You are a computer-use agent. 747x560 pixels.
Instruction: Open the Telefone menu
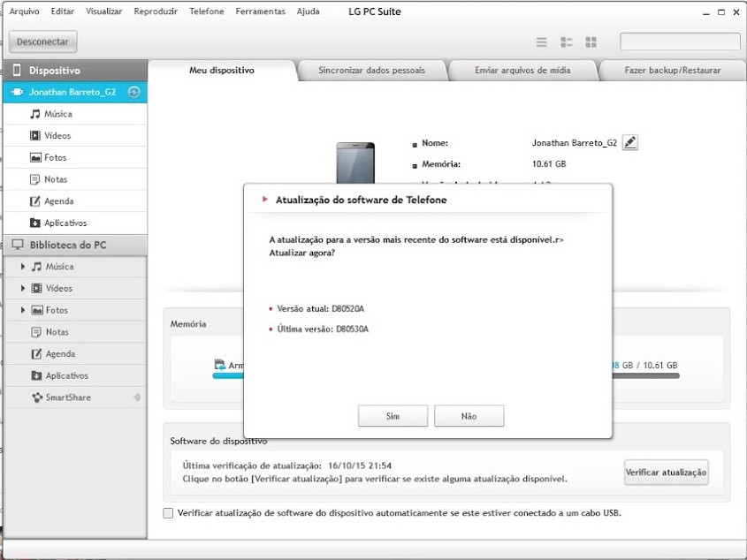pos(206,11)
